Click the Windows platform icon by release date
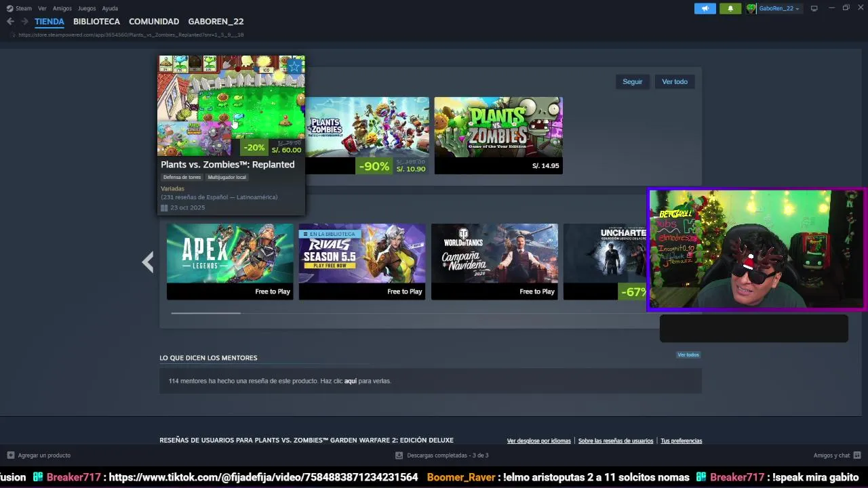Image resolution: width=868 pixels, height=488 pixels. (164, 207)
